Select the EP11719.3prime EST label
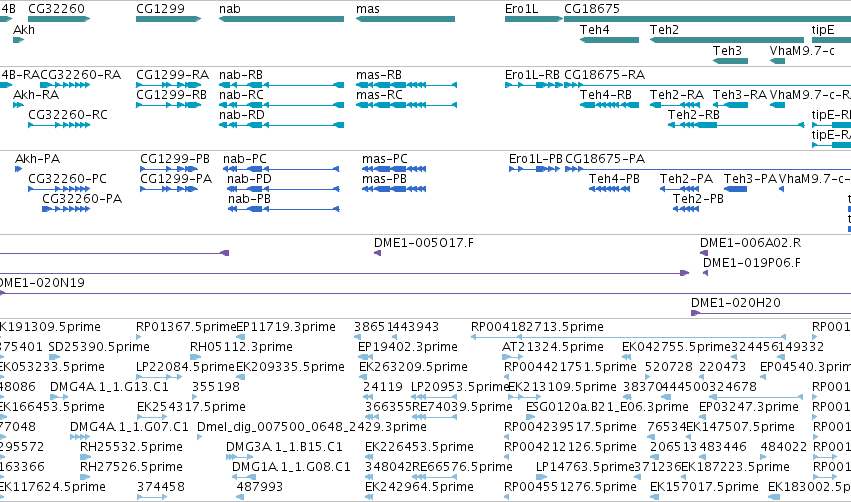Screen dimensions: 851x502 (286, 327)
